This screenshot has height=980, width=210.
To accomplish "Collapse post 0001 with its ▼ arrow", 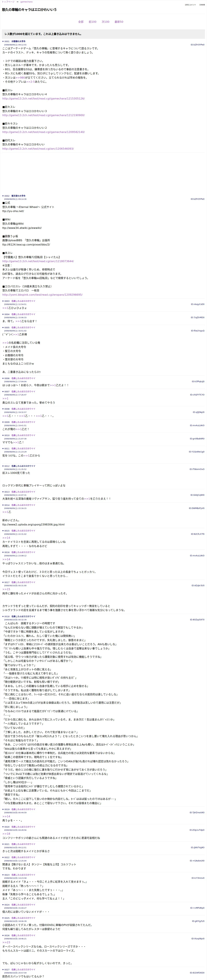I will pos(3,41).
